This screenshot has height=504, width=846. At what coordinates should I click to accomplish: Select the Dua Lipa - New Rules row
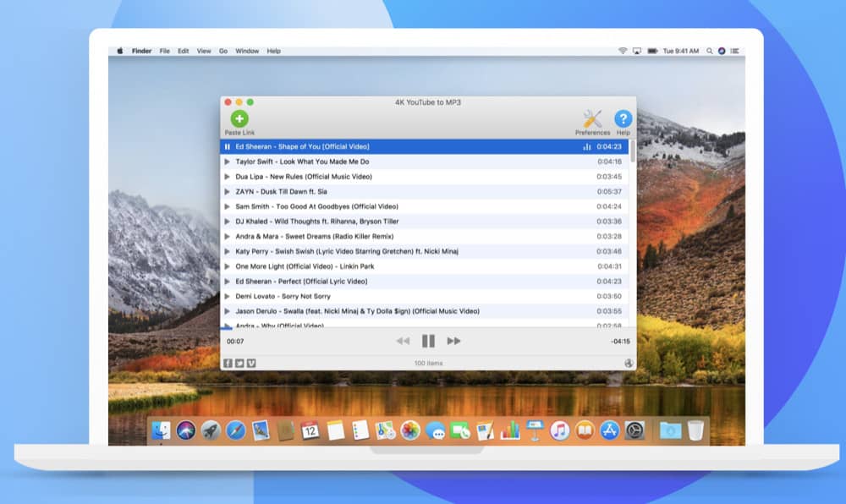coord(338,176)
